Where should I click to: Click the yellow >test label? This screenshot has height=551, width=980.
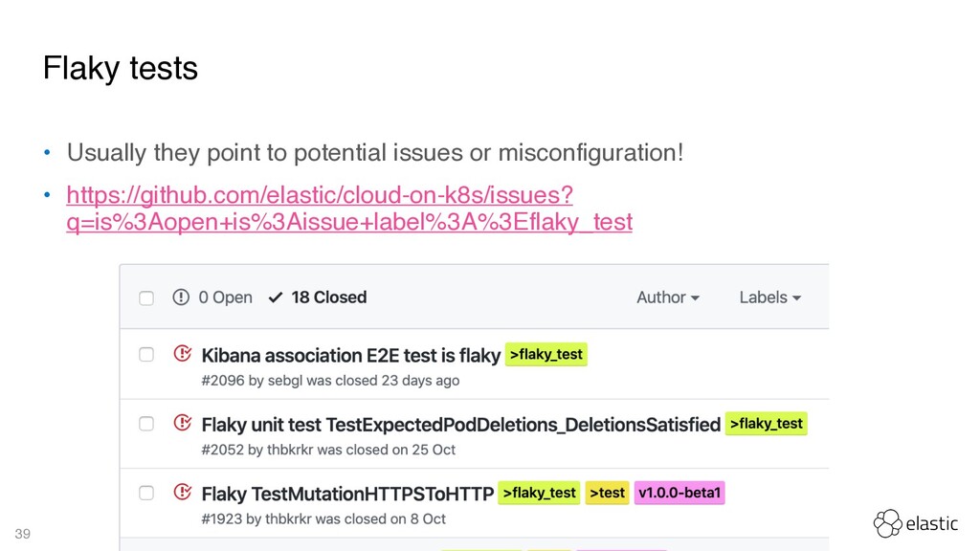(x=607, y=493)
